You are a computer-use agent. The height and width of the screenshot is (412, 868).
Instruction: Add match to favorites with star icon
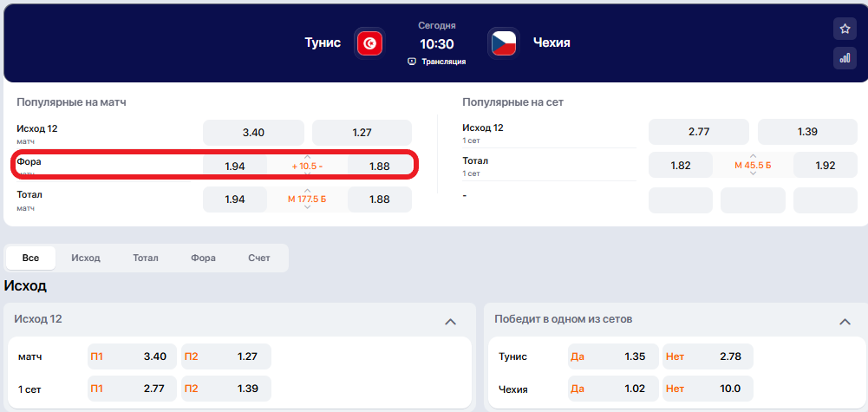pos(845,29)
